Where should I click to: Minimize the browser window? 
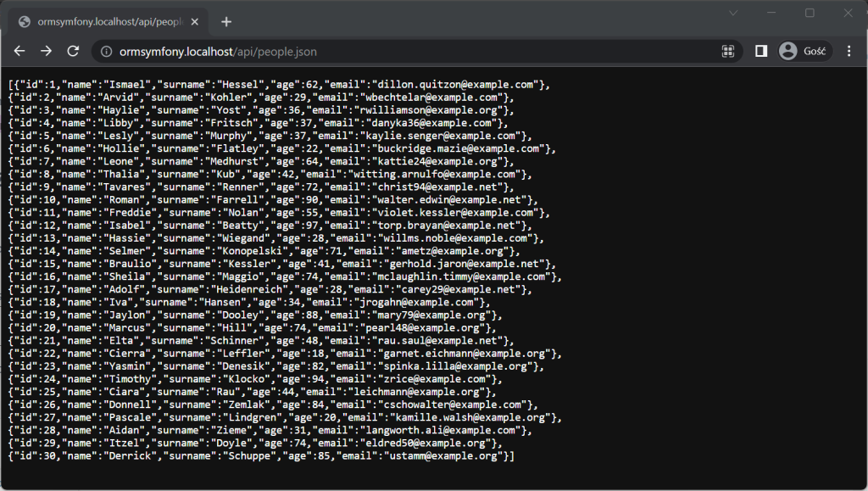(771, 13)
